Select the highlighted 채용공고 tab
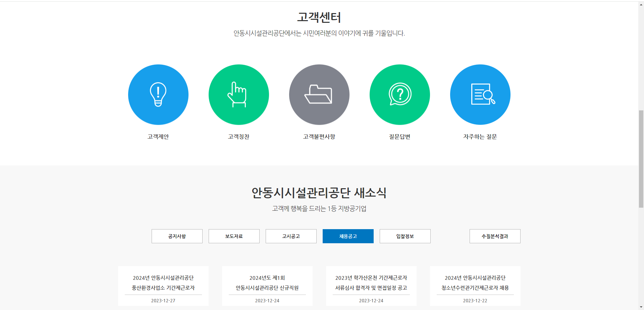 pyautogui.click(x=348, y=236)
